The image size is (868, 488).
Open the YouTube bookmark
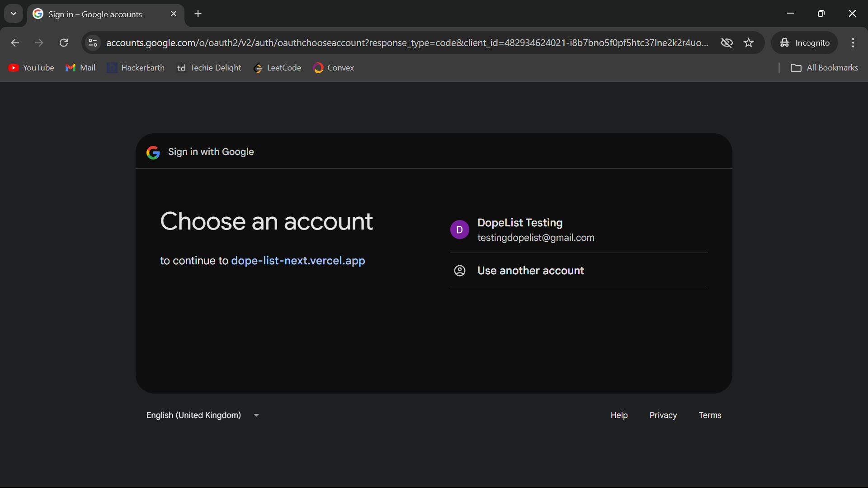click(x=31, y=68)
